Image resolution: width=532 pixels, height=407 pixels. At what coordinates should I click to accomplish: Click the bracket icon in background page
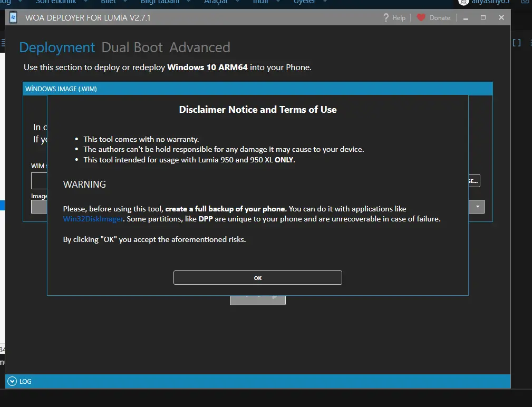(x=516, y=43)
